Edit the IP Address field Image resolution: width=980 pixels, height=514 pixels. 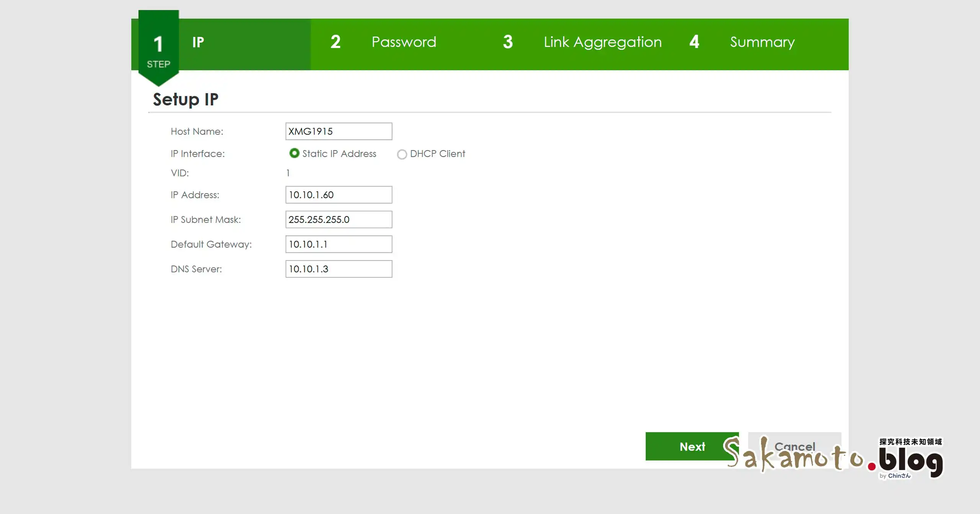tap(338, 195)
